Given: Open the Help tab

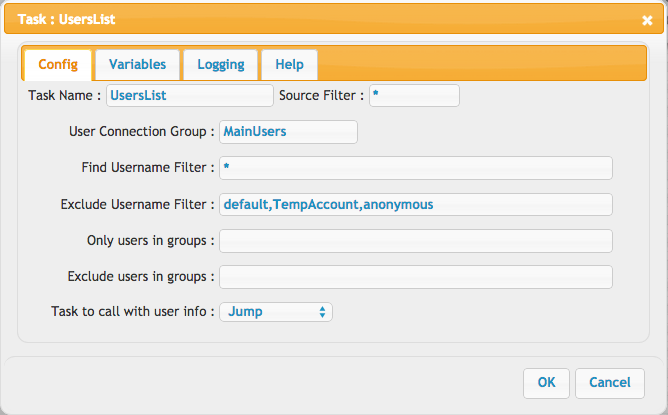Looking at the screenshot, I should (x=289, y=65).
